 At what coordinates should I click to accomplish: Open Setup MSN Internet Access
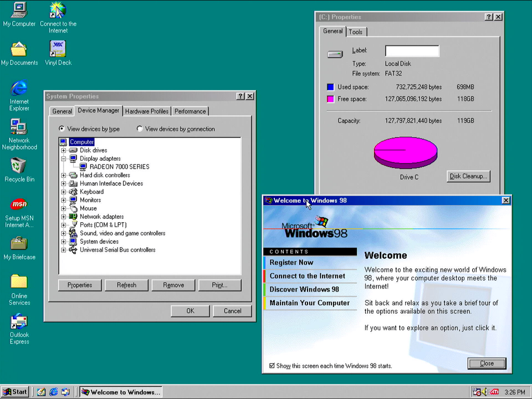19,205
